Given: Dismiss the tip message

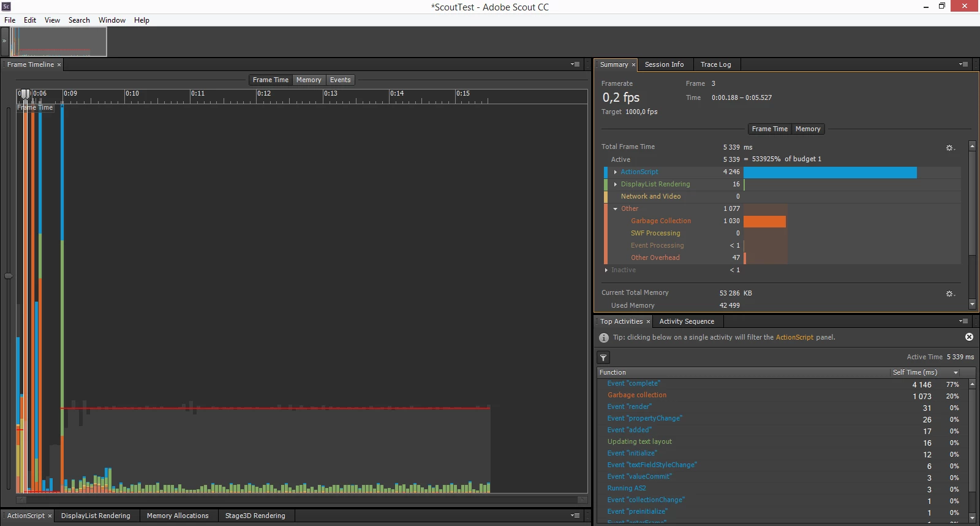Looking at the screenshot, I should pos(969,337).
